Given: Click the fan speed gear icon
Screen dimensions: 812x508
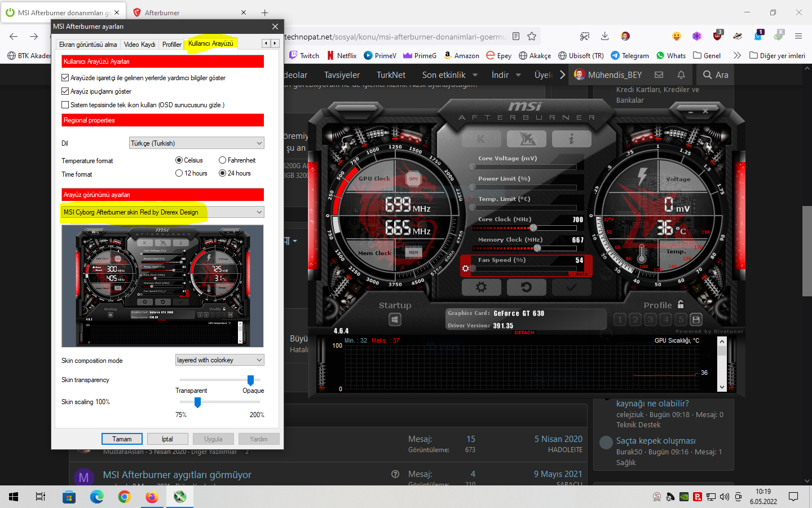Looking at the screenshot, I should (x=466, y=269).
